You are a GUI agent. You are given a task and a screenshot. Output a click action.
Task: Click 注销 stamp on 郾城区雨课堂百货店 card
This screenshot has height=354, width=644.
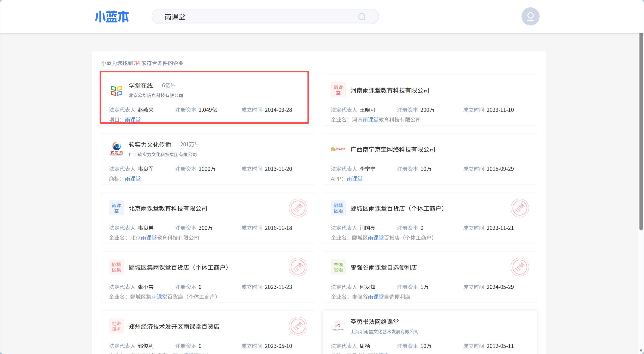coord(520,208)
